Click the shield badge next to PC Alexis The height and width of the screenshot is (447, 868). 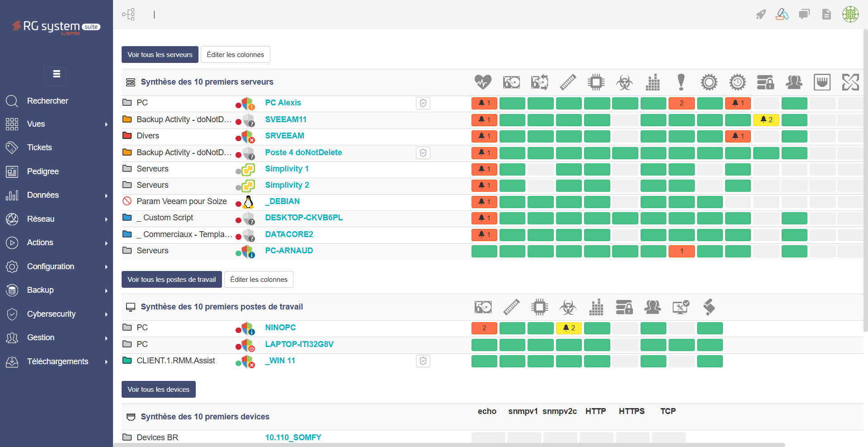423,103
